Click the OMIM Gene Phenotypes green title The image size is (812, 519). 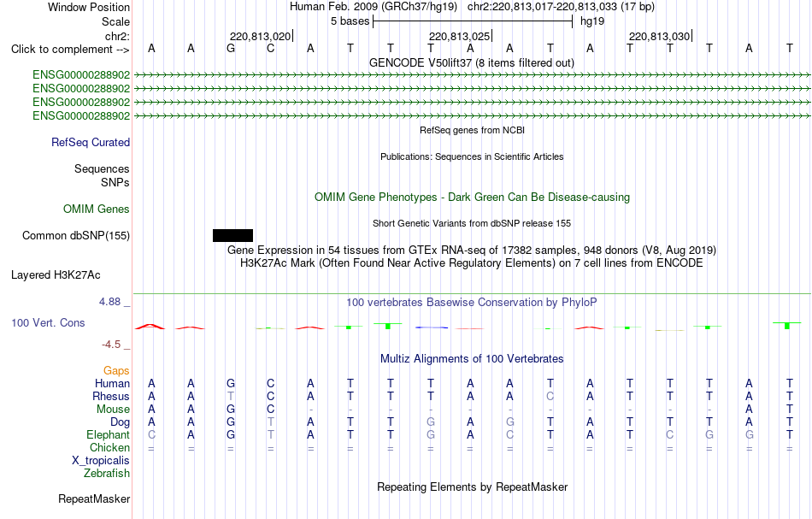click(x=473, y=197)
